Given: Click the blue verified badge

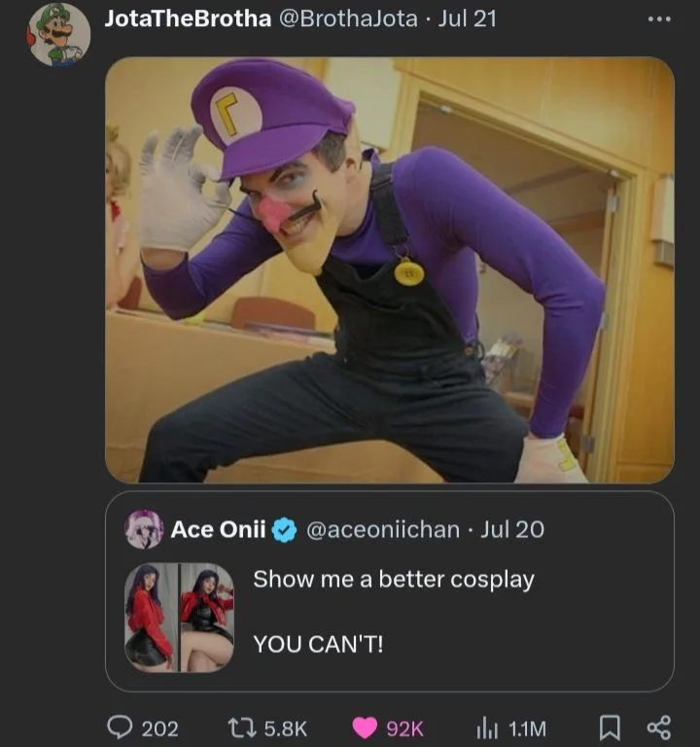Looking at the screenshot, I should (x=284, y=529).
